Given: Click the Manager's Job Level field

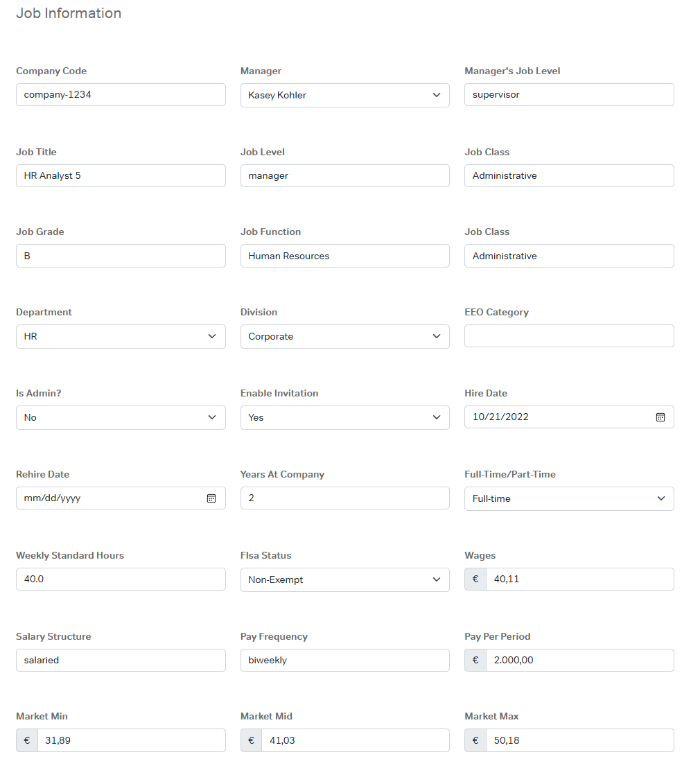Looking at the screenshot, I should [x=568, y=95].
